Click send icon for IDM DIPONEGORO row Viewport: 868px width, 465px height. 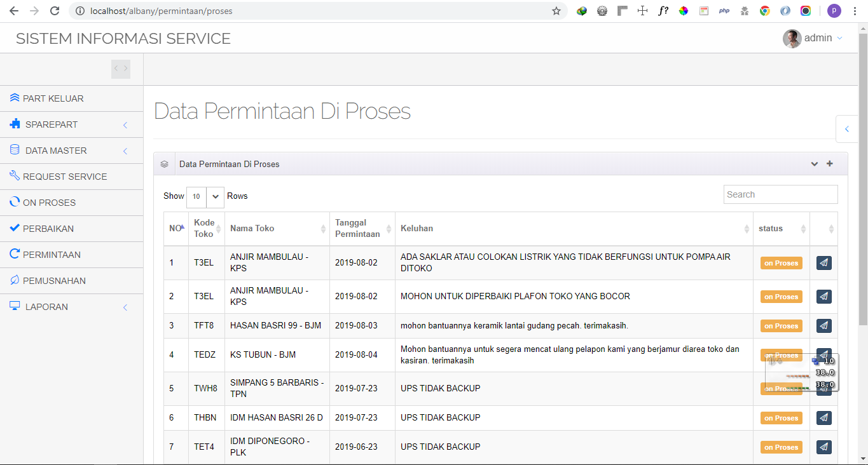(x=823, y=447)
